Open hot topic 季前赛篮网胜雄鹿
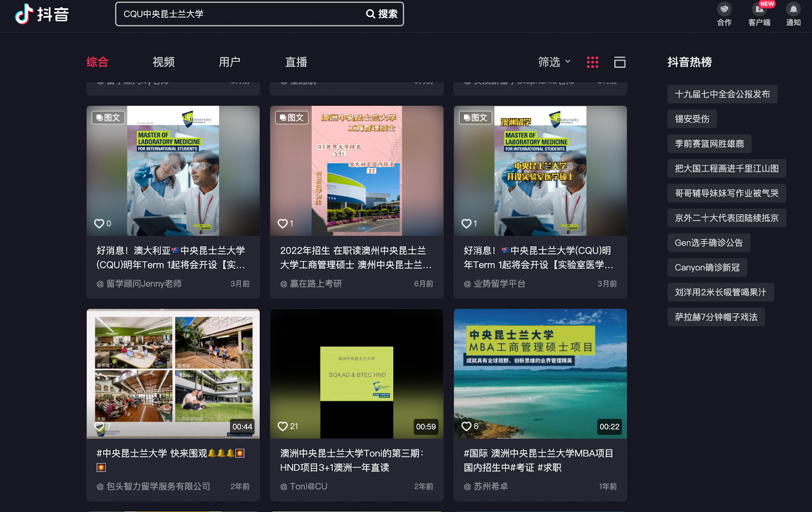812x512 pixels. point(709,144)
